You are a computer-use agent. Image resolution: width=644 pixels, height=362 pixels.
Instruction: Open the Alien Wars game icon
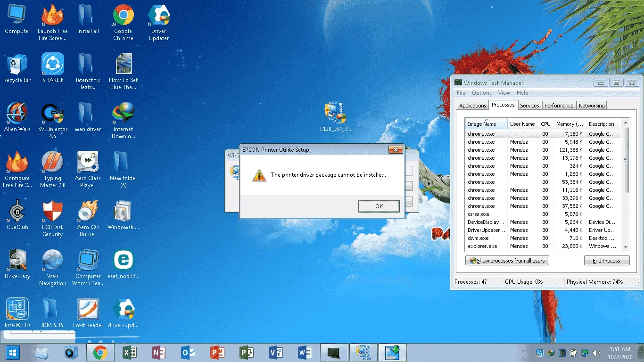17,117
